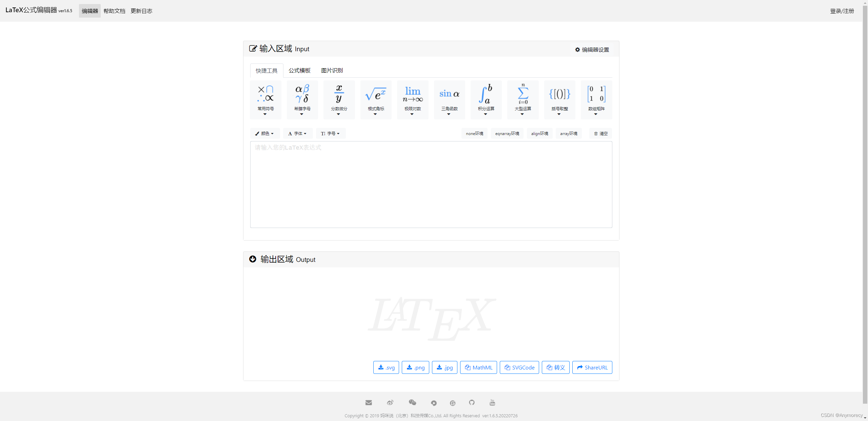868x421 pixels.
Task: Open the integral operations (积分运算) tool
Action: (486, 100)
